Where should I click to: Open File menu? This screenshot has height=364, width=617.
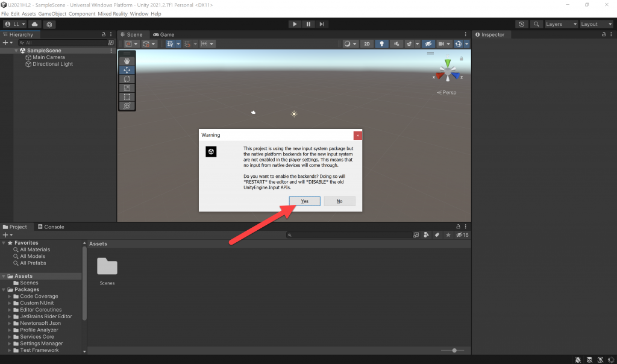coord(5,14)
